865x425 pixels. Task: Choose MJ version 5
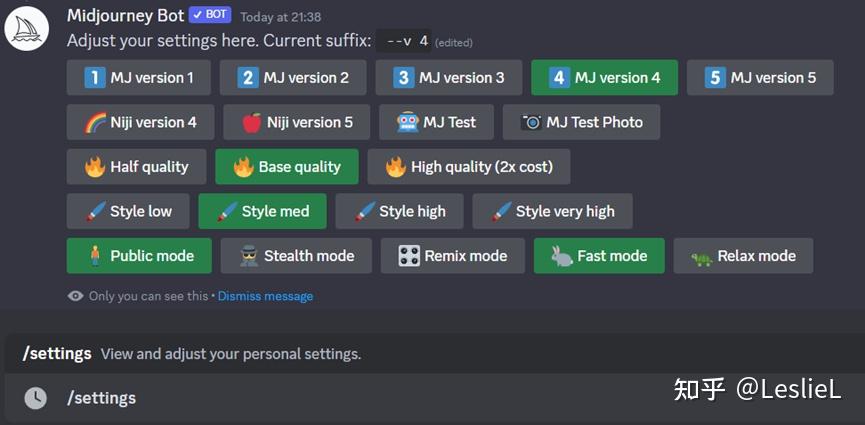pyautogui.click(x=760, y=78)
